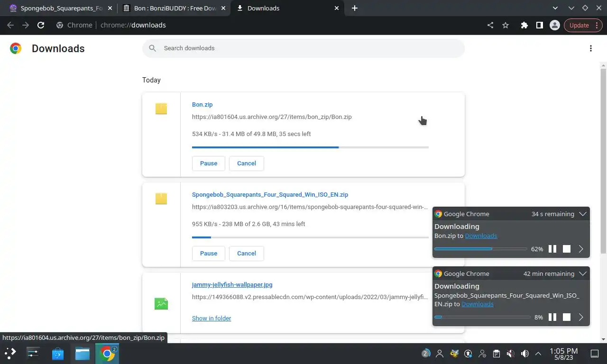Open the new tab plus button
The image size is (607, 364).
(355, 8)
